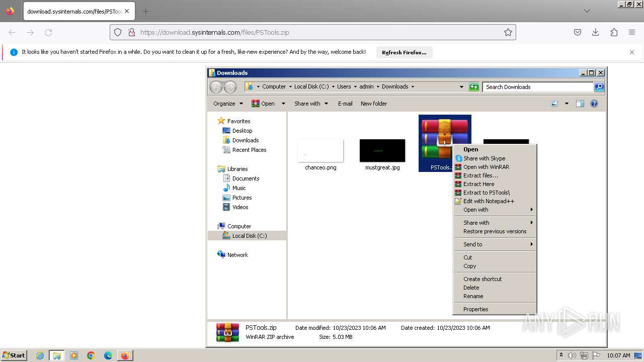Open the view options dropdown arrow
The image size is (644, 362).
click(567, 104)
